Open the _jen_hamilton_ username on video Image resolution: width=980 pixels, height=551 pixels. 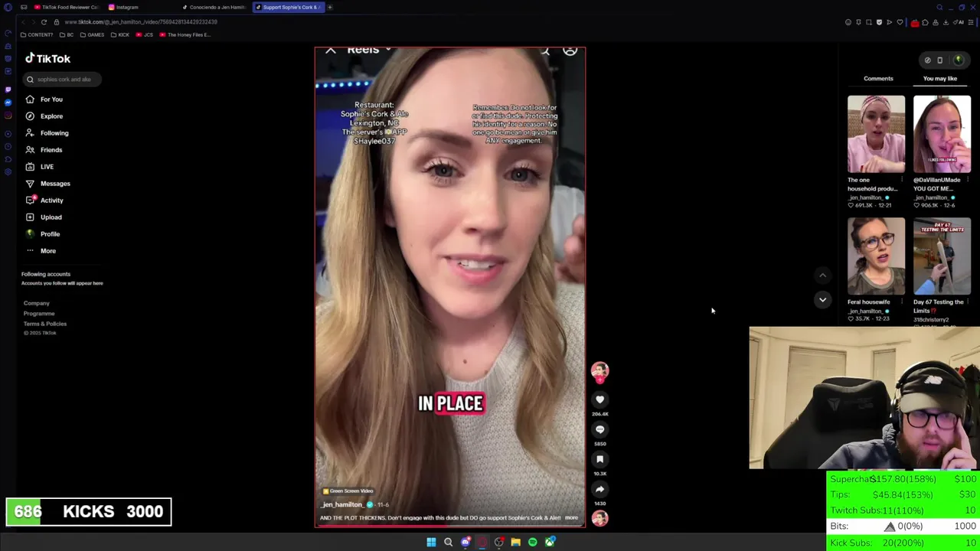click(x=342, y=505)
